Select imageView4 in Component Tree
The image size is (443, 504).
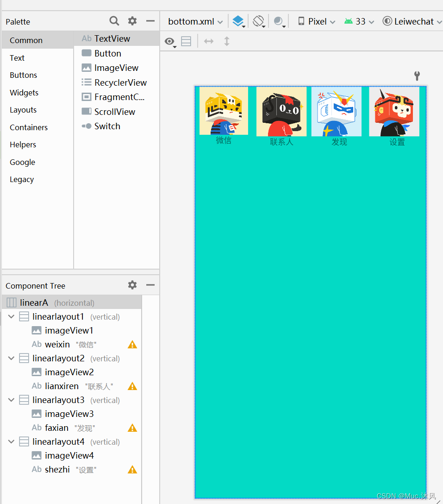[72, 456]
